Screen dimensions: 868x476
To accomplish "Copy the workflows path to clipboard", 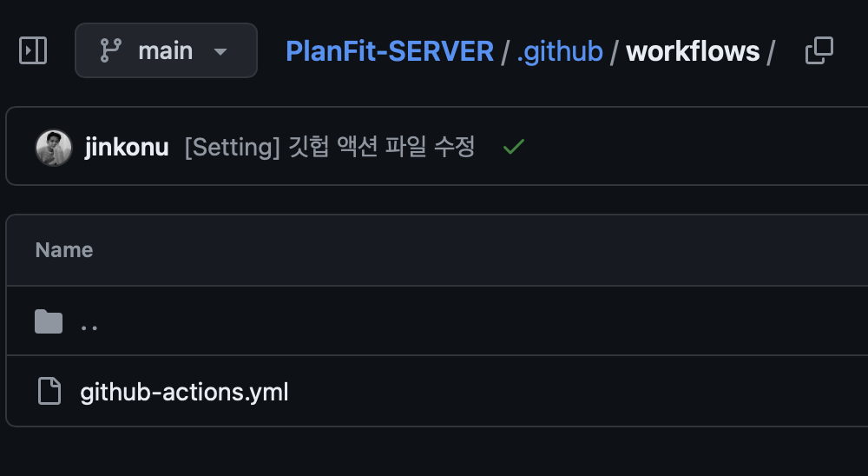I will [819, 50].
